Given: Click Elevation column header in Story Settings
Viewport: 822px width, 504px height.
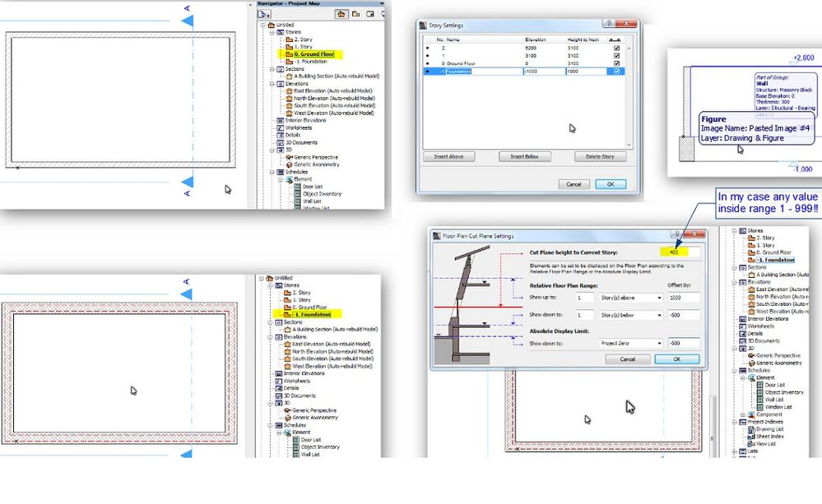Looking at the screenshot, I should pyautogui.click(x=536, y=39).
